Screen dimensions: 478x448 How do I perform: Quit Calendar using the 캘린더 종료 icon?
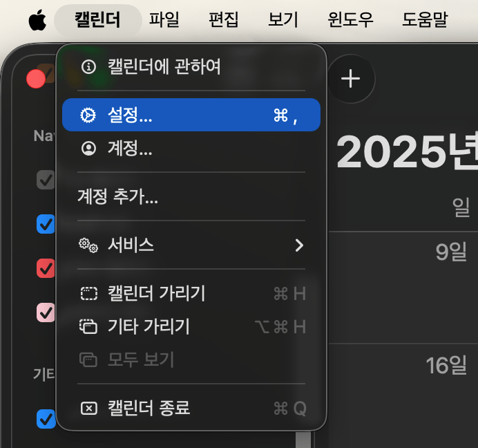(88, 408)
